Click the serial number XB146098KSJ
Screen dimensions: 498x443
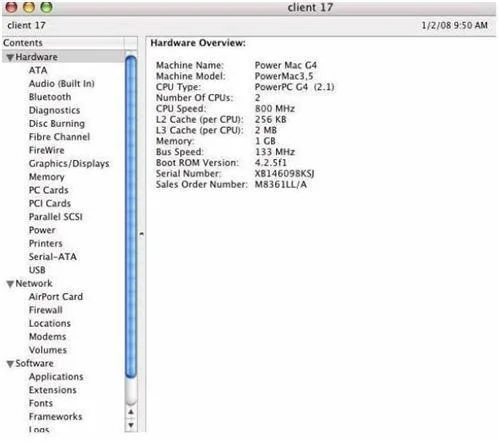click(284, 174)
